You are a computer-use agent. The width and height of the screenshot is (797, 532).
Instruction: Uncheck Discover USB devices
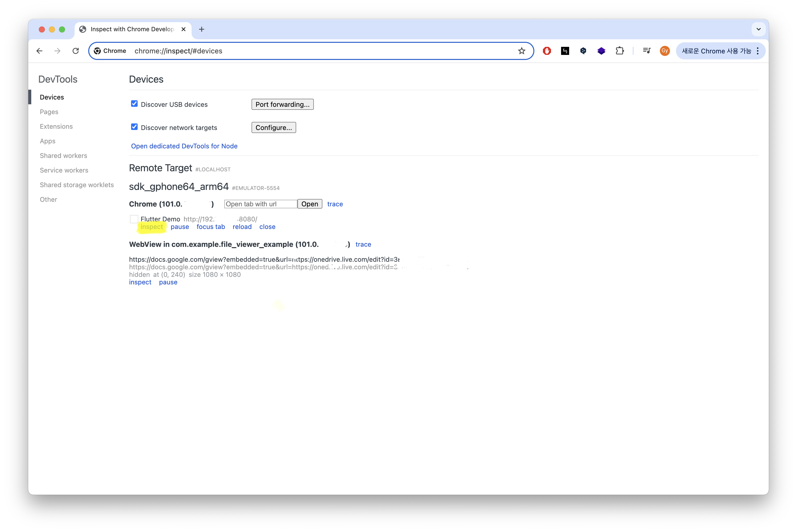[x=134, y=104]
